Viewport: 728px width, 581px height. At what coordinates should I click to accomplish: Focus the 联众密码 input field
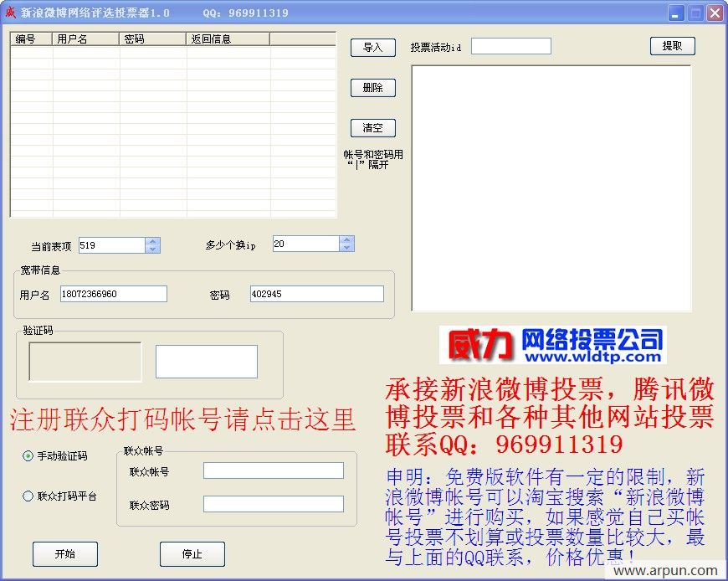click(274, 504)
